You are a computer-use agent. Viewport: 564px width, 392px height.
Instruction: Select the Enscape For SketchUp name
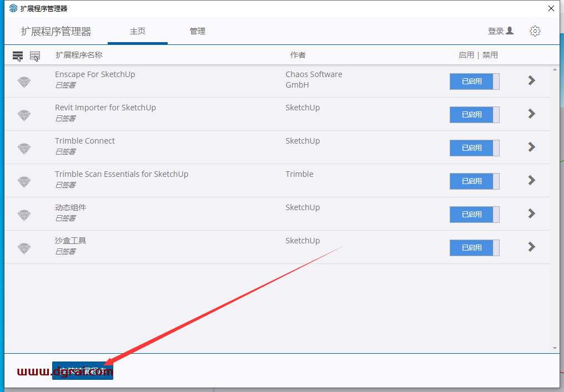tap(95, 74)
